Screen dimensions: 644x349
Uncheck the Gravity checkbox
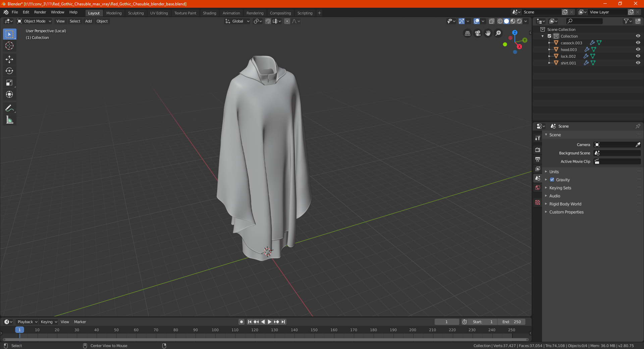coord(552,180)
